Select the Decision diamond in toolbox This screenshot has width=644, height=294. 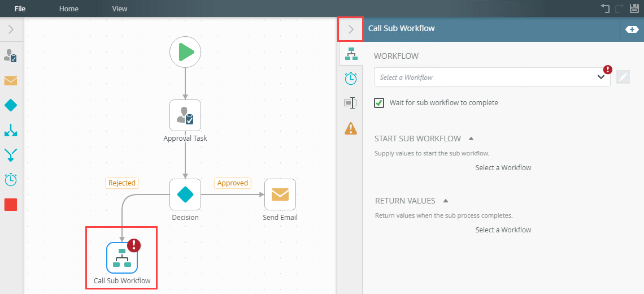(x=10, y=106)
